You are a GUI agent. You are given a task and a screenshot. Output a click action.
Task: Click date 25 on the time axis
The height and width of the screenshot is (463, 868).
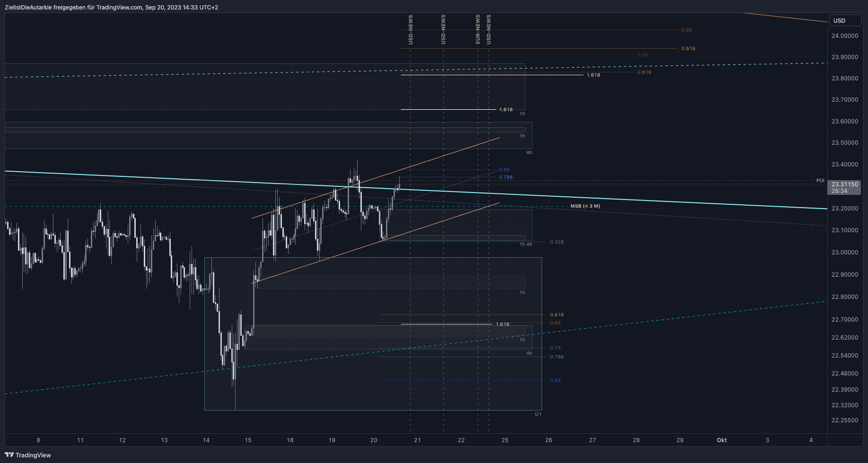(x=505, y=440)
